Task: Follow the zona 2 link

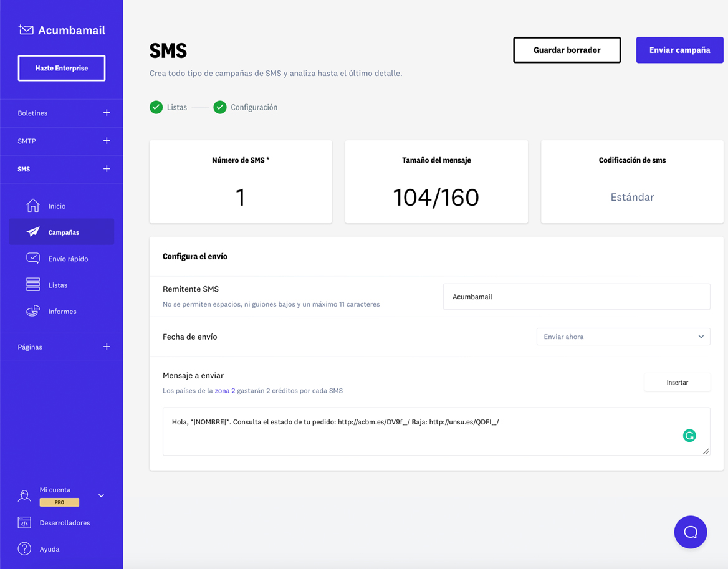Action: coord(224,391)
